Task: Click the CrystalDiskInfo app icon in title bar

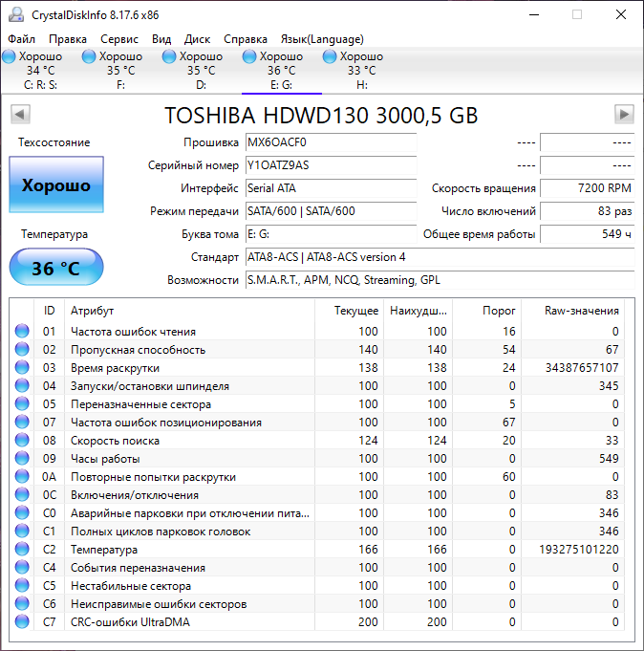Action: pyautogui.click(x=16, y=15)
